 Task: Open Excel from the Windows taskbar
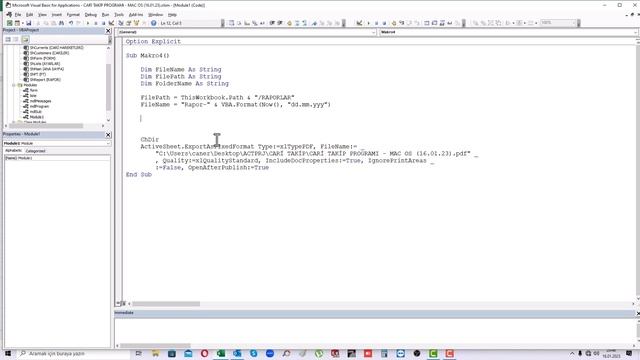[x=221, y=353]
